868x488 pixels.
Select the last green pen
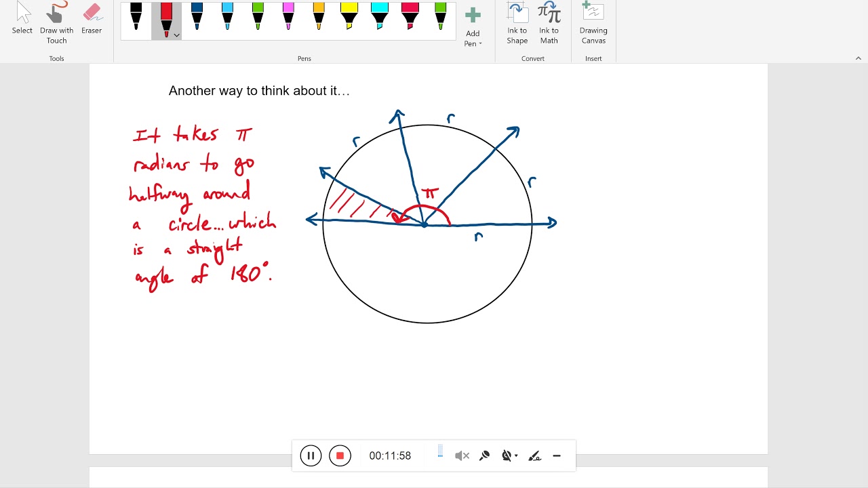441,17
